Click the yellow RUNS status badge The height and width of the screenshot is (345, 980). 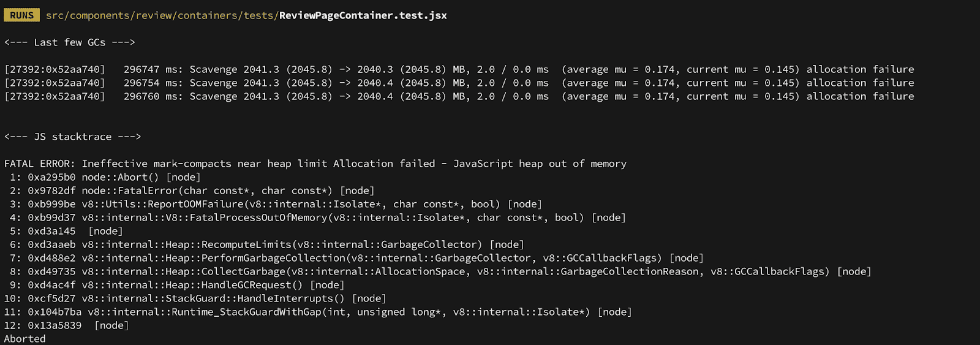(21, 15)
